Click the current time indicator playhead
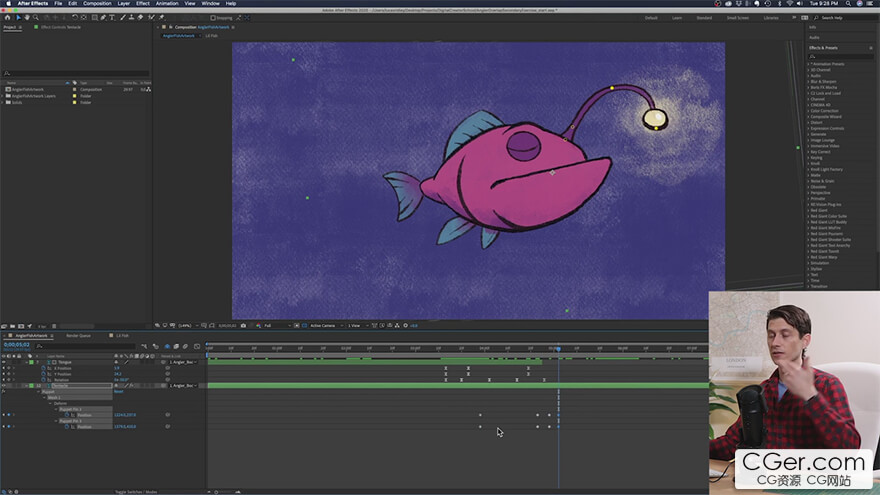This screenshot has height=495, width=880. (558, 349)
